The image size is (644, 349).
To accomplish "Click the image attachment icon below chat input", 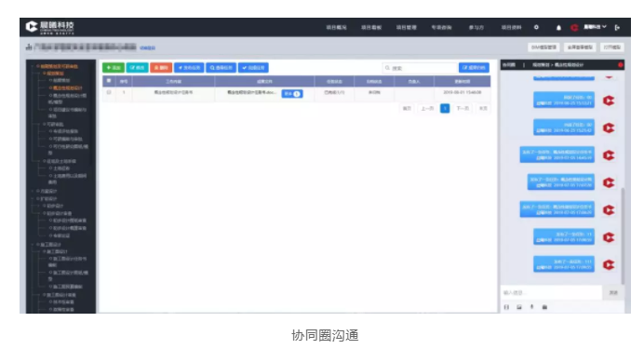I will point(519,307).
